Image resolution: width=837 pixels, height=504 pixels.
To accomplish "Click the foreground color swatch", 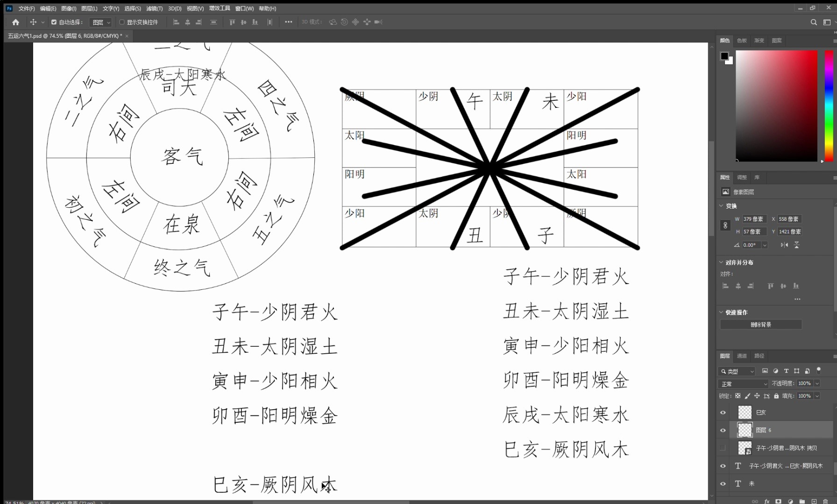I will [724, 56].
